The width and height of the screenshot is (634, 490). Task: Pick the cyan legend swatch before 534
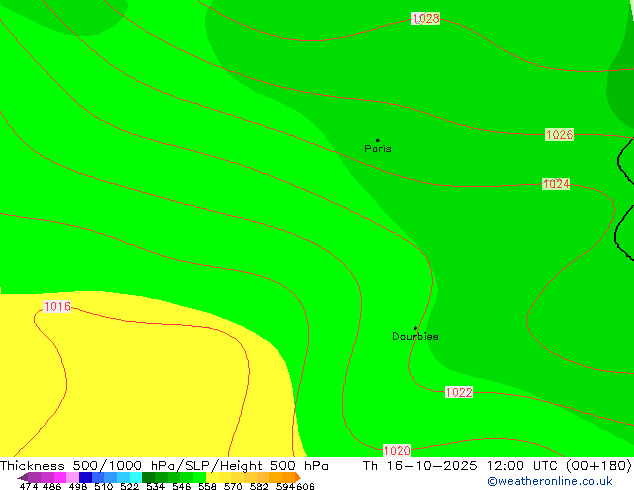[136, 477]
